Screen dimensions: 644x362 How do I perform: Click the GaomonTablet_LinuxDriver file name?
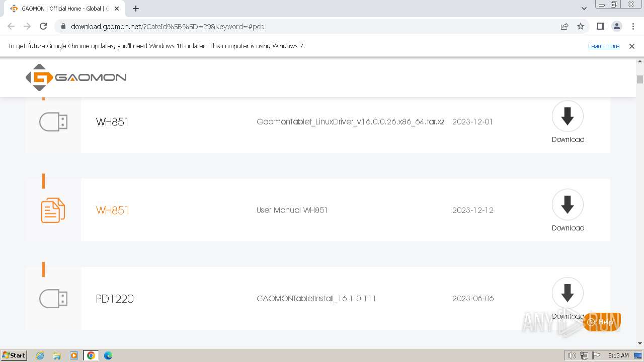[x=351, y=122]
